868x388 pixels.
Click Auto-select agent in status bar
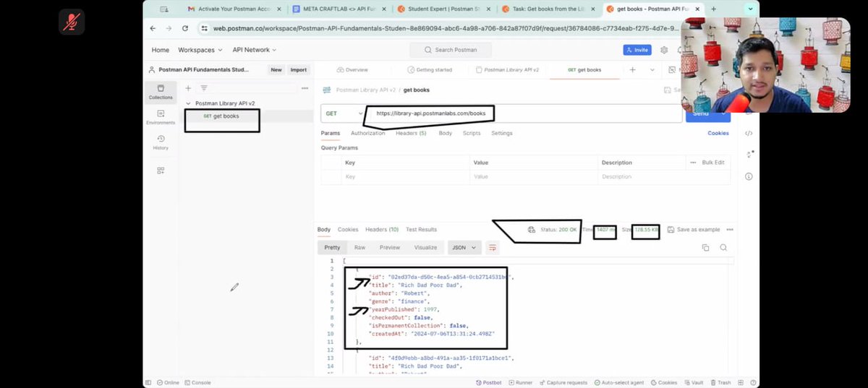pos(618,382)
